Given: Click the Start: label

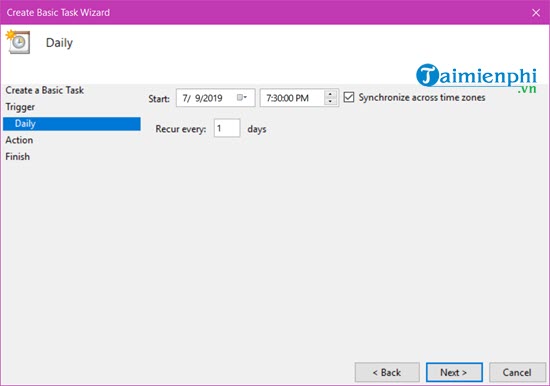Looking at the screenshot, I should (x=159, y=99).
